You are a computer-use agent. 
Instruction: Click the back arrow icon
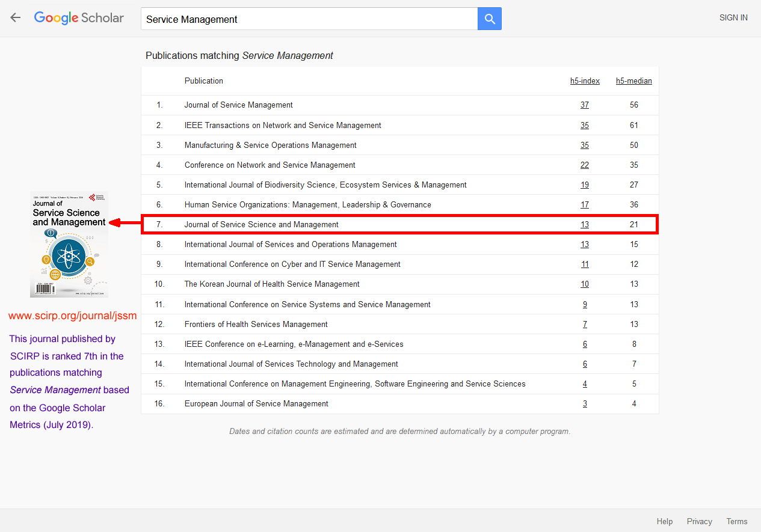(16, 18)
